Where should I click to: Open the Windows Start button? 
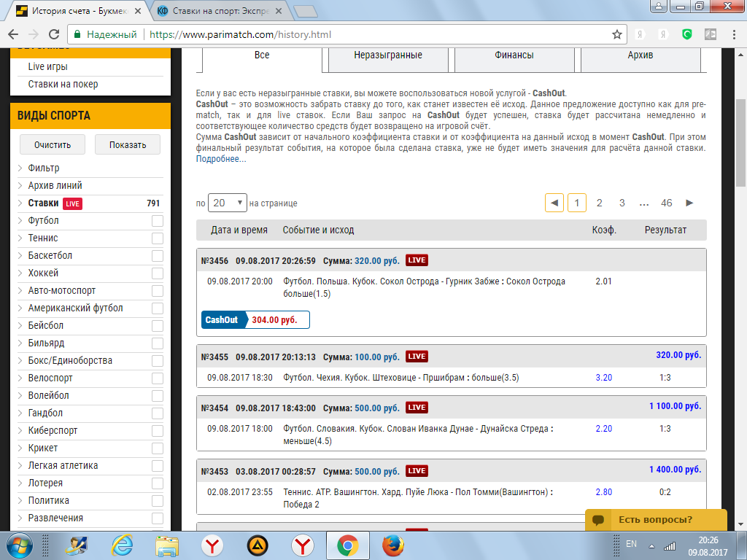point(20,545)
